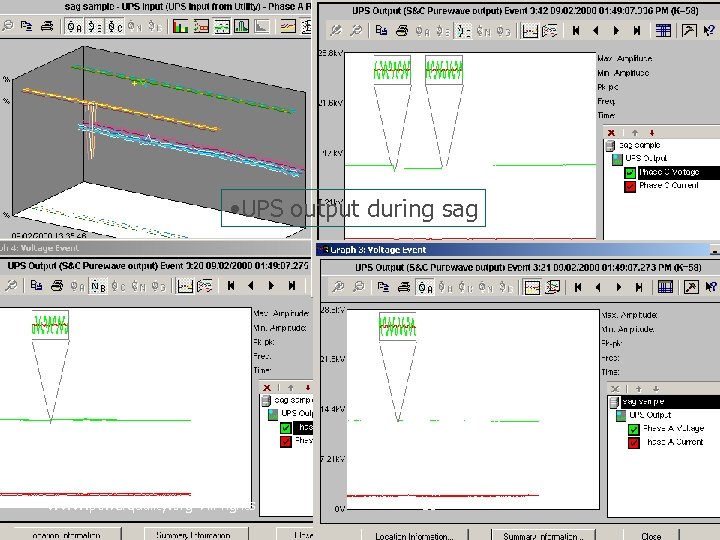Click context help icon in Event 3:42 toolbar
This screenshot has height=540, width=720.
pos(709,30)
